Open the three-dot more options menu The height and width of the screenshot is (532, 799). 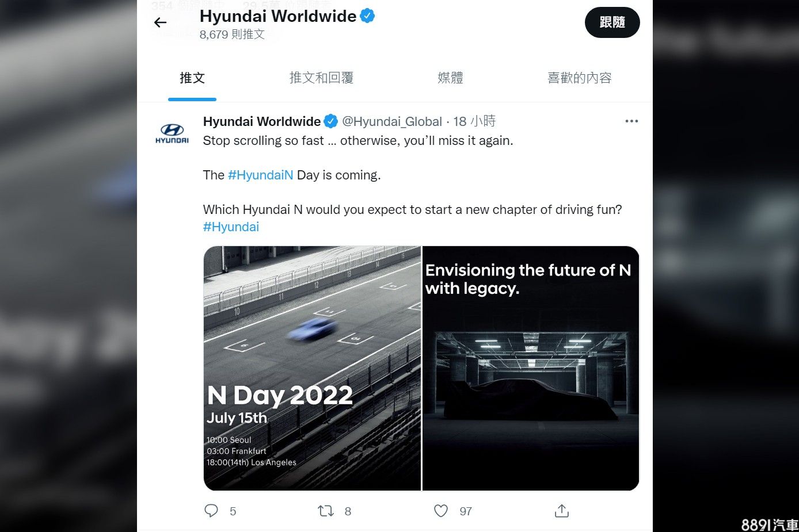[631, 121]
